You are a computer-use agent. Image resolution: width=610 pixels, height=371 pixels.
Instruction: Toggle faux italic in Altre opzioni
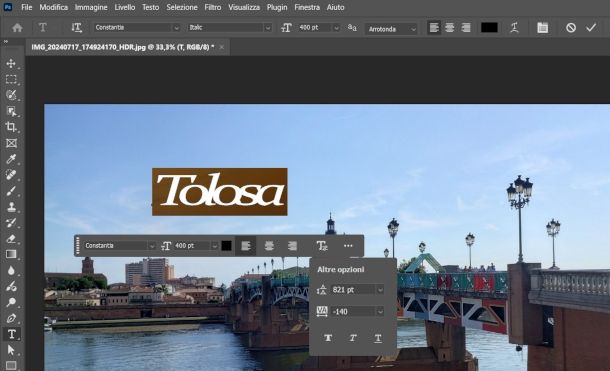click(x=353, y=338)
